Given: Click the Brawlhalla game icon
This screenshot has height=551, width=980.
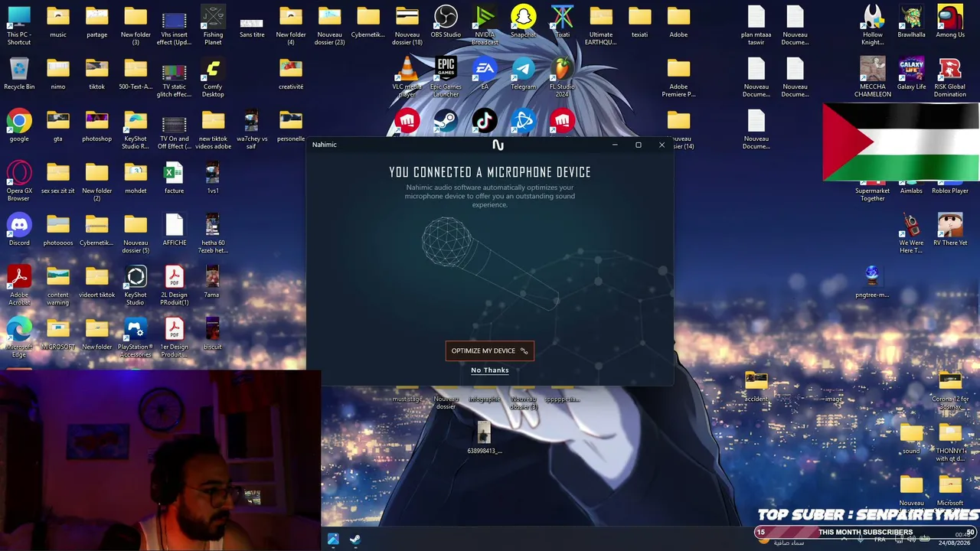Looking at the screenshot, I should (x=911, y=21).
